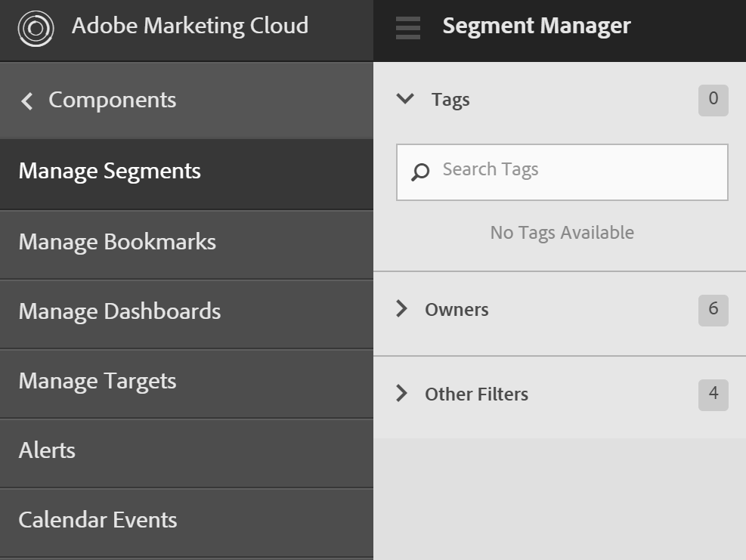Expand the Other Filters section arrow
This screenshot has width=746, height=560.
(x=402, y=394)
